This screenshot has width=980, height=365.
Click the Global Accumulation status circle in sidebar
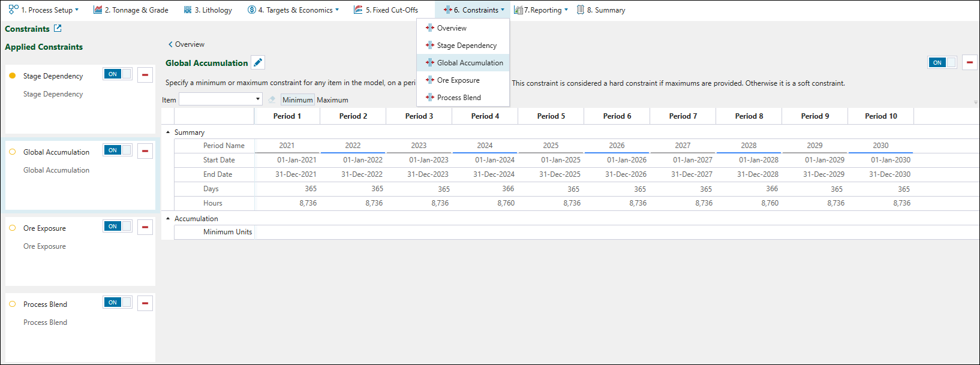(x=13, y=152)
